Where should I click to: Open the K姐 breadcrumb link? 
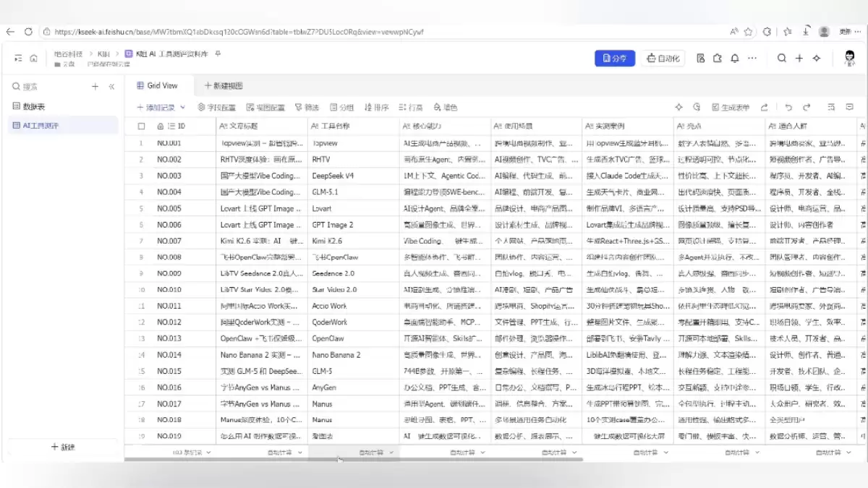(104, 54)
